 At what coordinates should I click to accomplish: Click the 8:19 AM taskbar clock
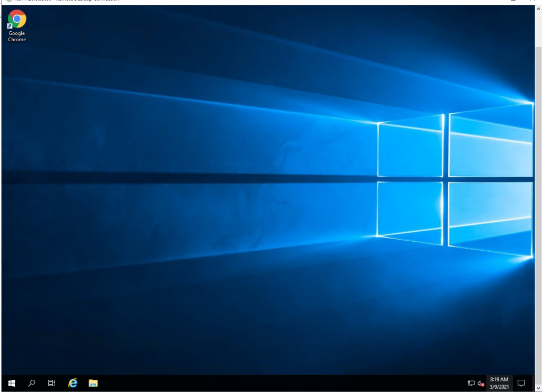pos(499,379)
